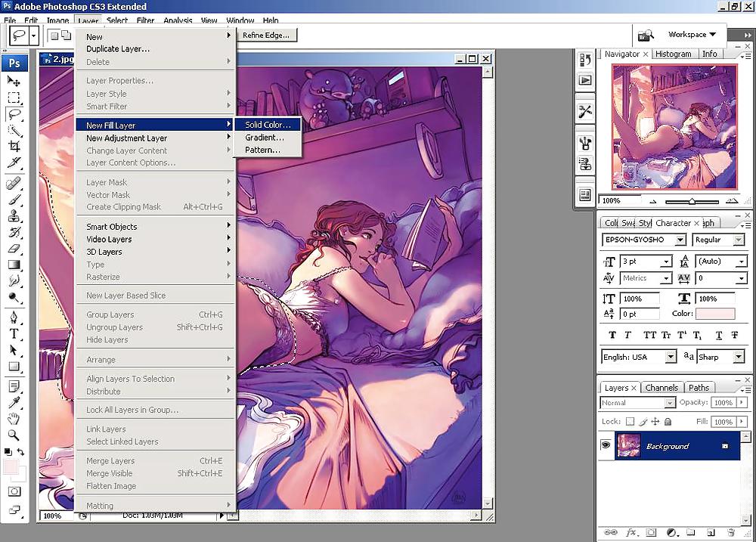Select the Pen tool

14,317
